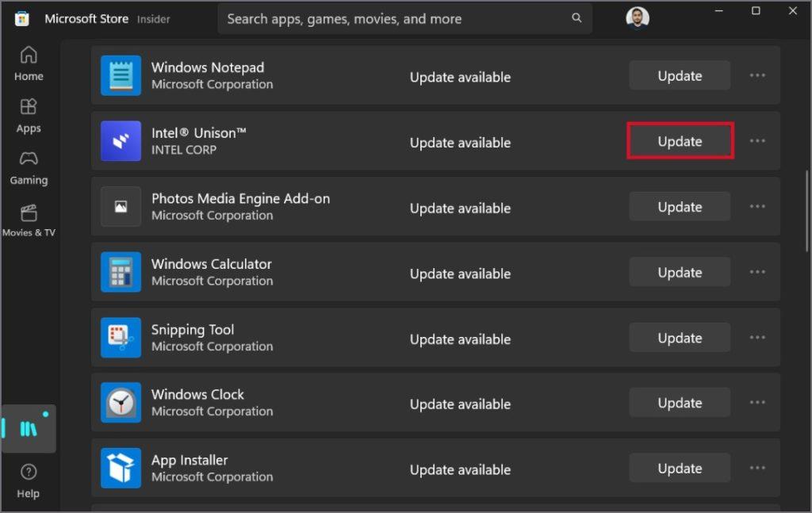Screen dimensions: 812x513
Task: Click the Intel® Unison™ title text
Action: click(199, 133)
